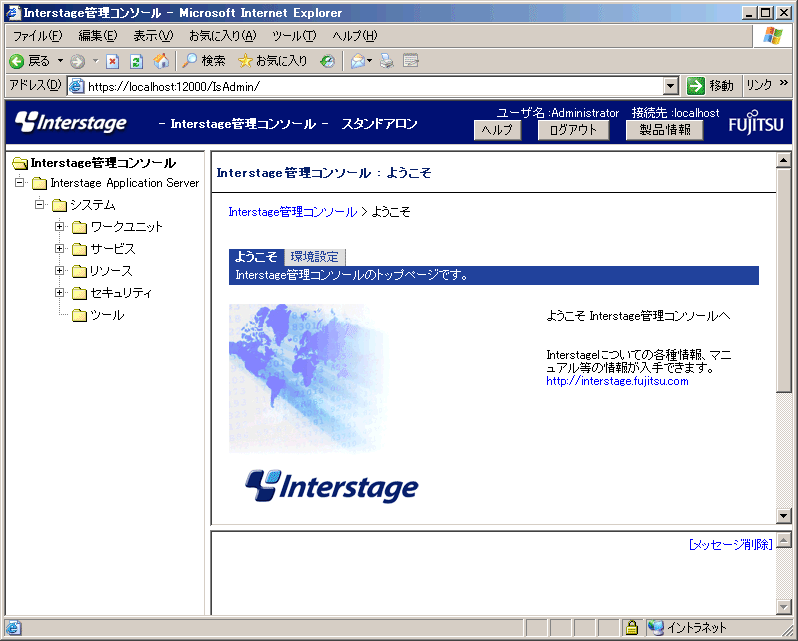798x641 pixels.
Task: Click the Print icon in the toolbar
Action: tap(387, 61)
